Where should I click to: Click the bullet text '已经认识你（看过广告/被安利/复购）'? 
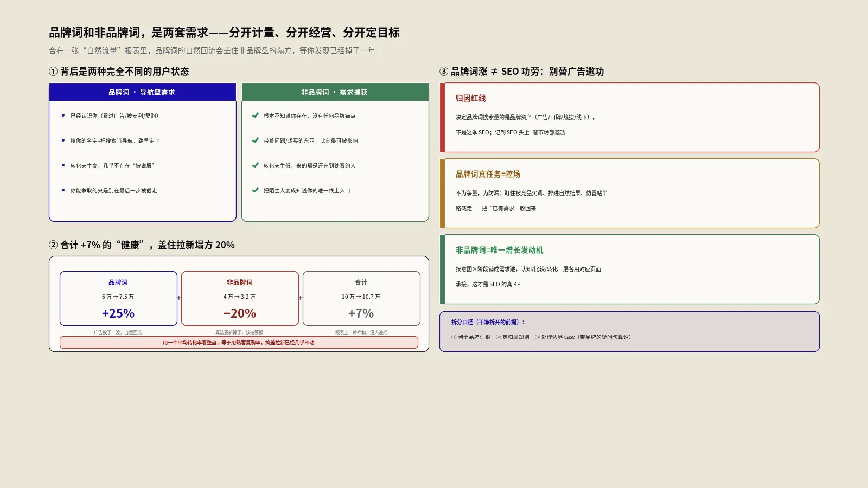(x=114, y=115)
